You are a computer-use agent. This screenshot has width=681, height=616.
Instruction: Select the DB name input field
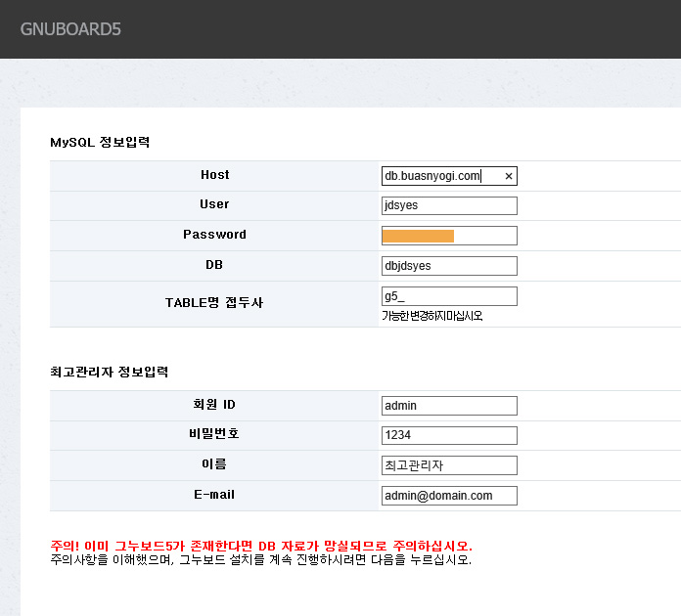click(x=449, y=266)
